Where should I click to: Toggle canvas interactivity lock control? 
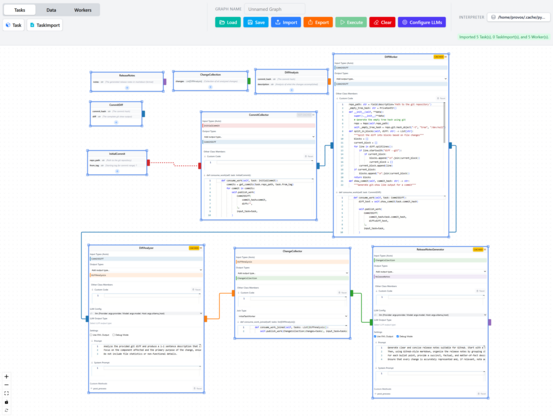tap(6, 402)
